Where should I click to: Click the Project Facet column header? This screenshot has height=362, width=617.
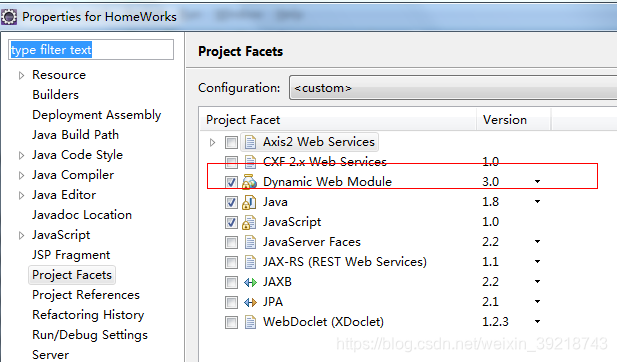338,120
